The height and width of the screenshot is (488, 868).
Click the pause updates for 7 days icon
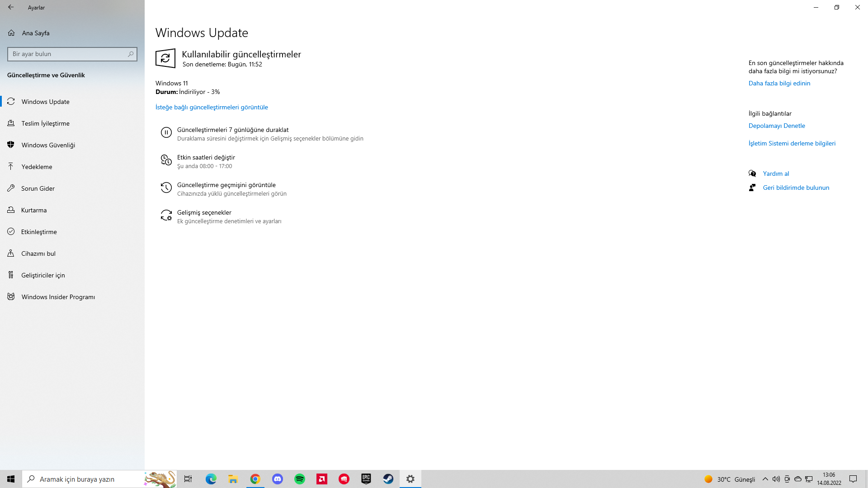tap(166, 132)
